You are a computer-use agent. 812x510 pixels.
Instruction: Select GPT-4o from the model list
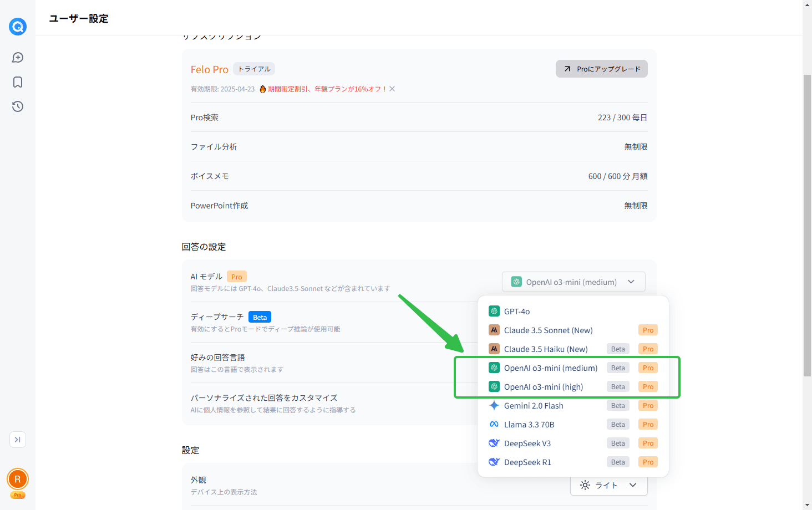tap(573, 312)
